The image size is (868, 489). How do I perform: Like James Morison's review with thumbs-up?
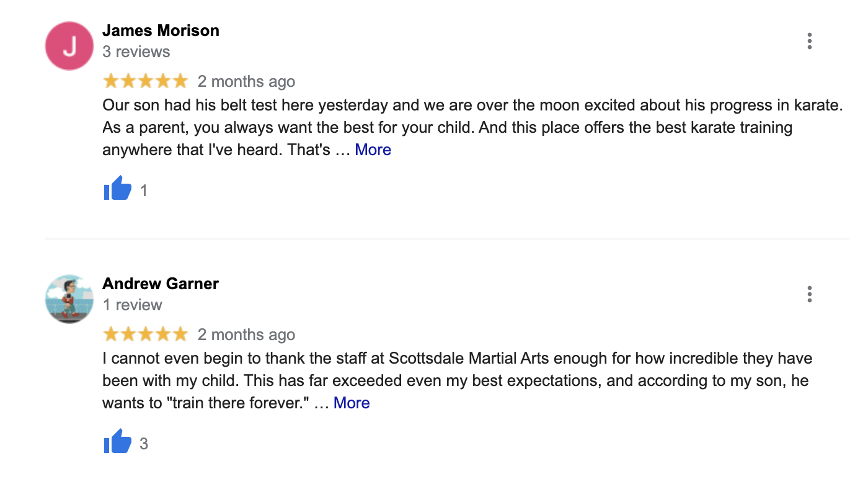click(x=118, y=189)
